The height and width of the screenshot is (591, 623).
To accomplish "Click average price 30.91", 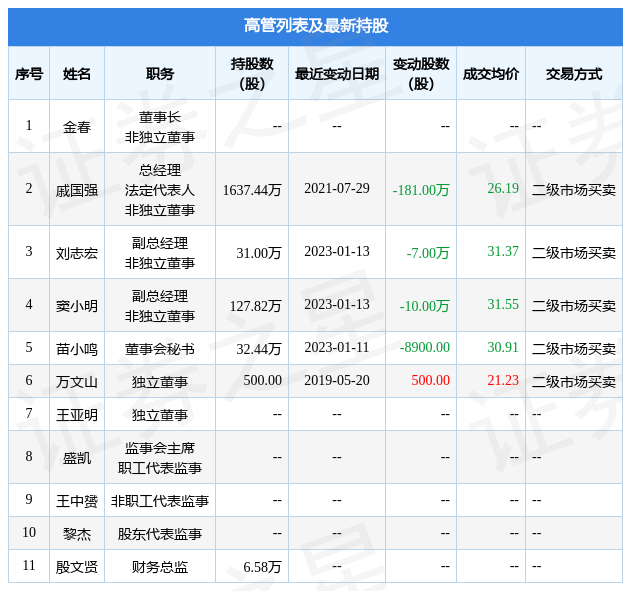I will pyautogui.click(x=503, y=347).
